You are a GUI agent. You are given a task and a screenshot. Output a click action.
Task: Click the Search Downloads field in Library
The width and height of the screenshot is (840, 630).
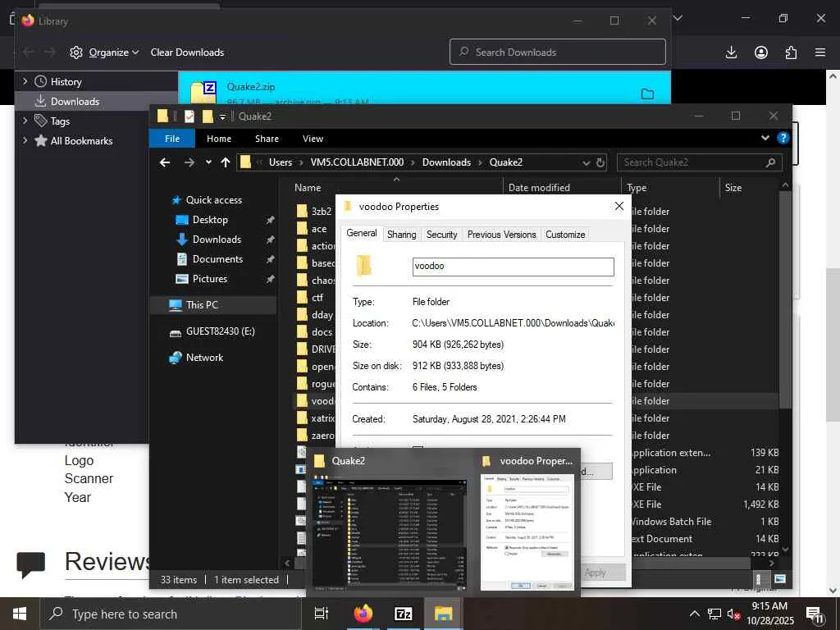click(558, 52)
